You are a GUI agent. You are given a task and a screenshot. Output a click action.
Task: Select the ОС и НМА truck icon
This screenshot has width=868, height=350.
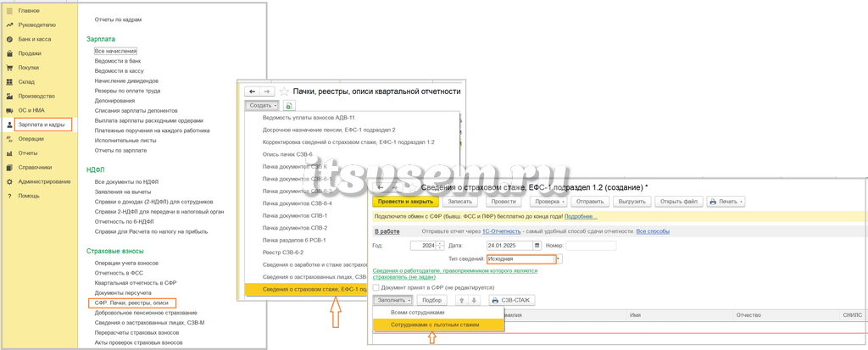coord(8,110)
